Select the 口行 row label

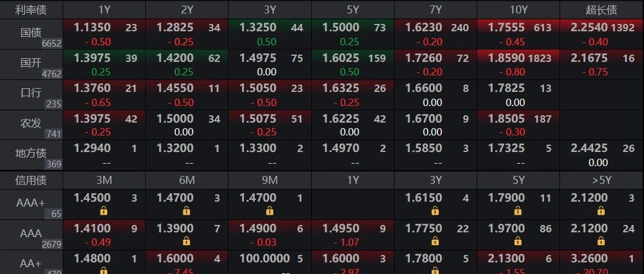coord(31,93)
